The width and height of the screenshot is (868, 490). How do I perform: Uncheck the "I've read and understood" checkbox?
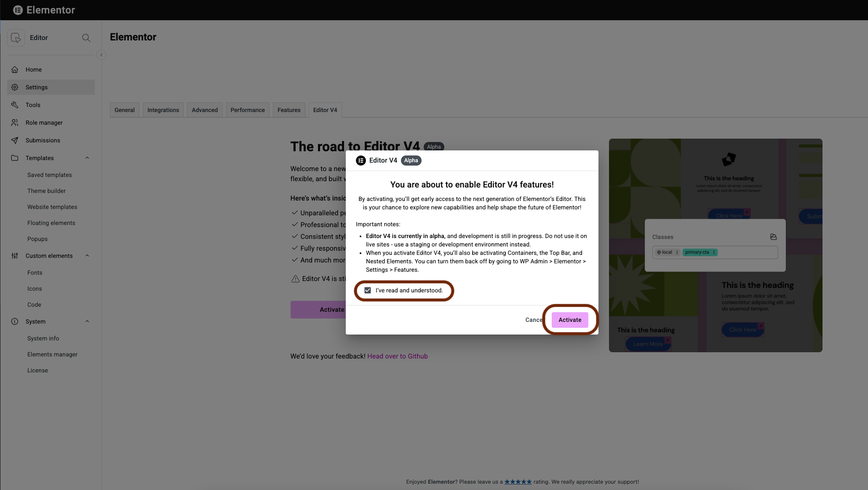[368, 290]
